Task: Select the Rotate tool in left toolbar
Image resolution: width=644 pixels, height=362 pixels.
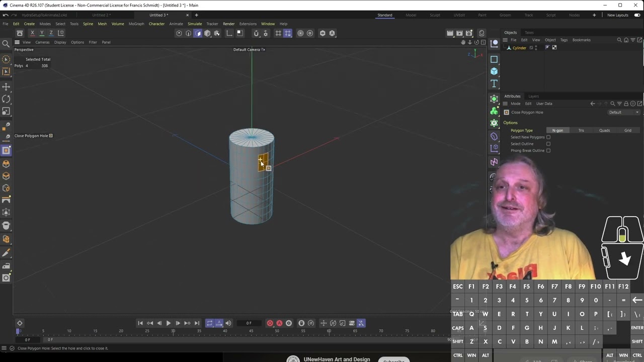Action: pos(6,99)
